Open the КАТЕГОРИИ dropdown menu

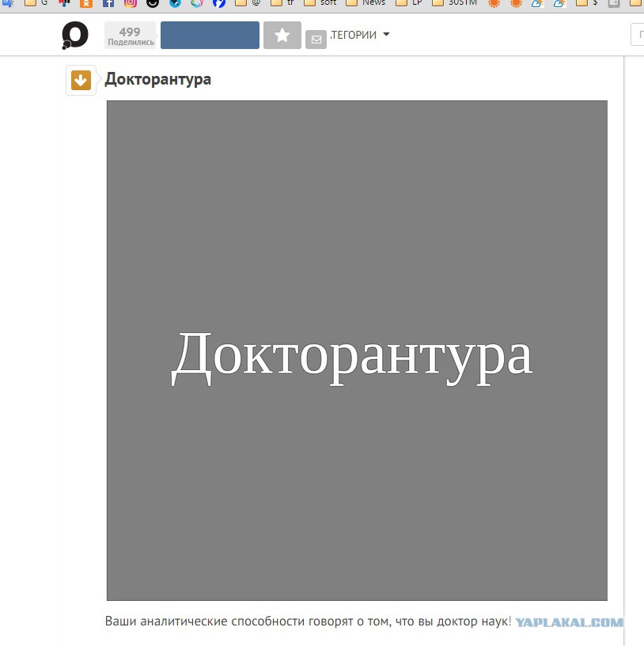point(359,35)
